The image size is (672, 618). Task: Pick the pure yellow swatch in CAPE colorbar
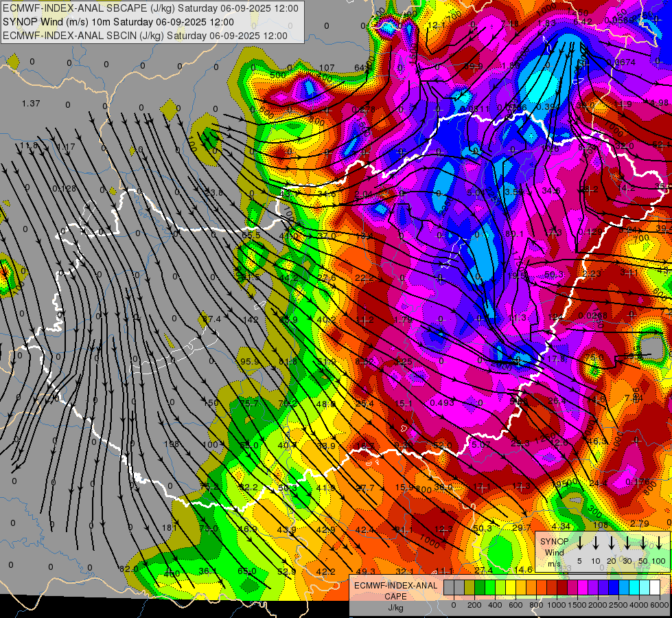(x=511, y=587)
